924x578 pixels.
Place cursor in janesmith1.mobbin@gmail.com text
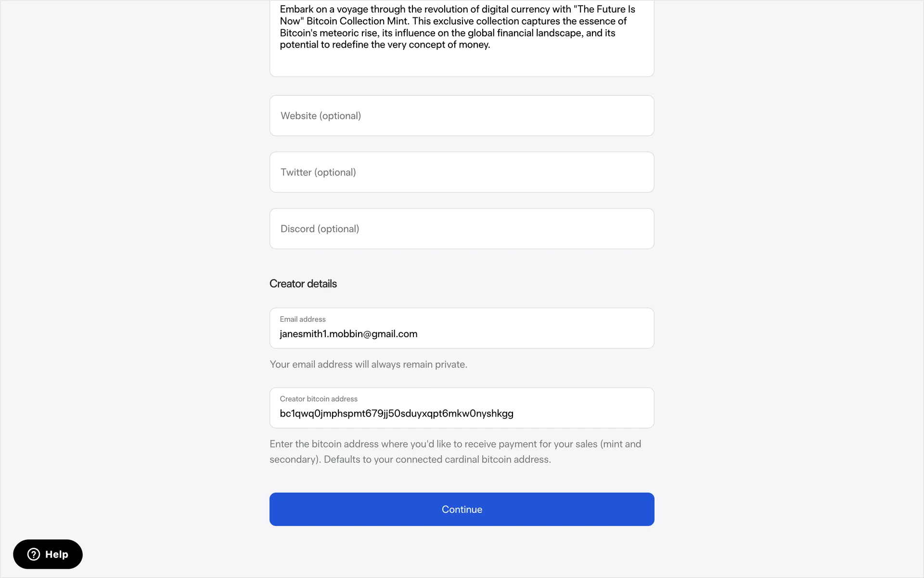click(348, 334)
